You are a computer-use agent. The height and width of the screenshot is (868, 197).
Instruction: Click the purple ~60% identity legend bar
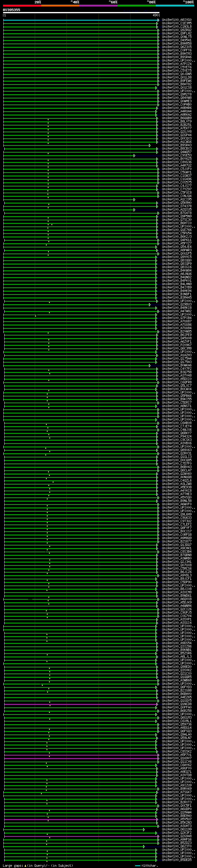tap(99, 6)
